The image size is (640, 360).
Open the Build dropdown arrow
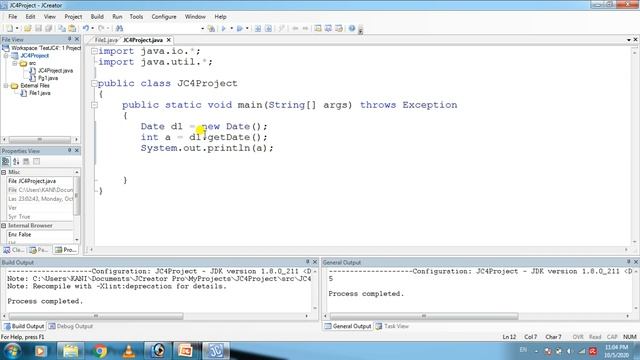pyautogui.click(x=231, y=28)
